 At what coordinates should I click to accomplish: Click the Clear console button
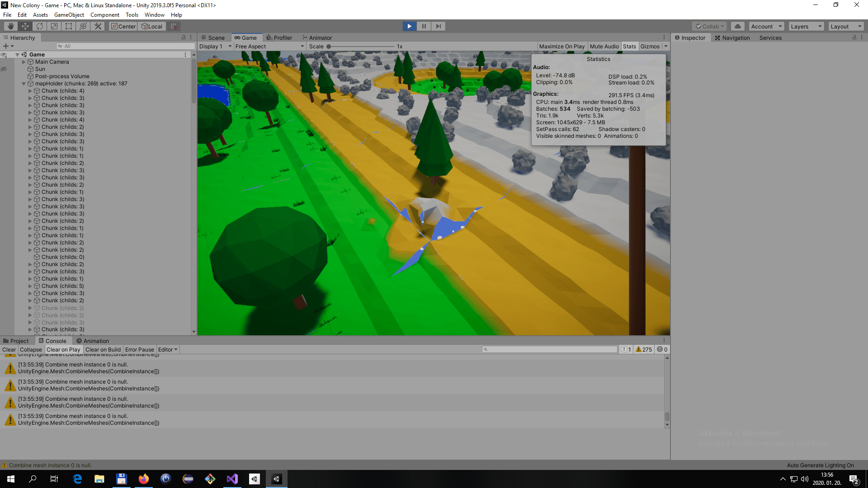point(9,350)
